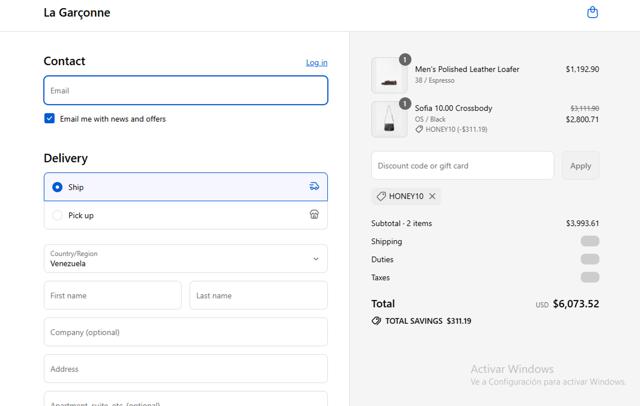Screen dimensions: 640x406
Task: Click the TOTAL SAVINGS $311.19 text
Action: click(x=428, y=321)
